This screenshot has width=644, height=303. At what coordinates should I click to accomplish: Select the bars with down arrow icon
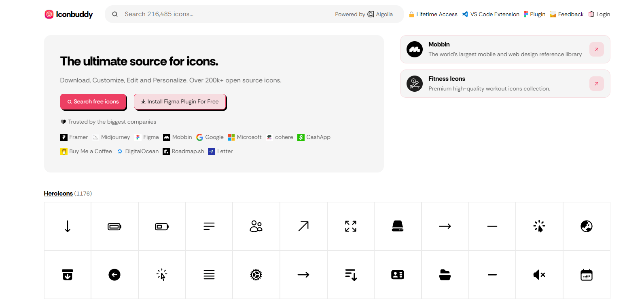pos(351,275)
